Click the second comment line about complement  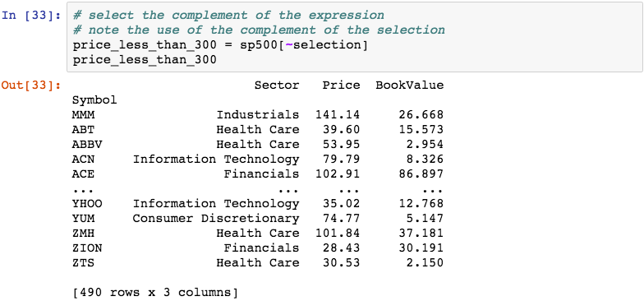[259, 30]
